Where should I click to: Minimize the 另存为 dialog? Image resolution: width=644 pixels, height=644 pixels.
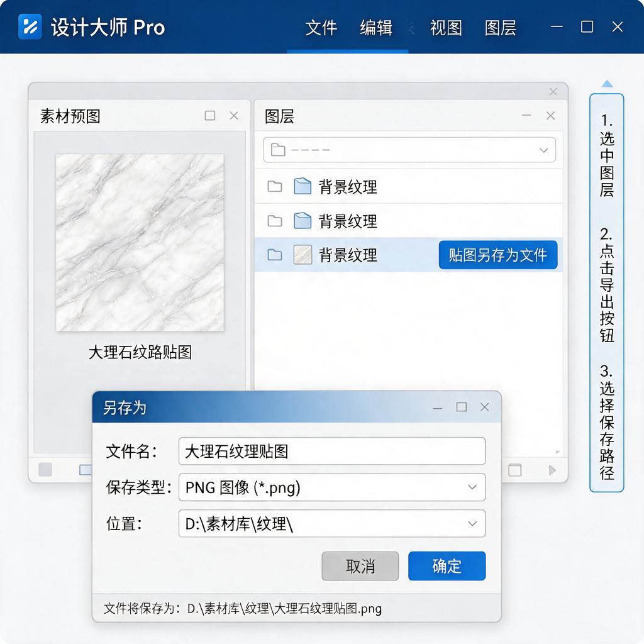click(x=438, y=408)
